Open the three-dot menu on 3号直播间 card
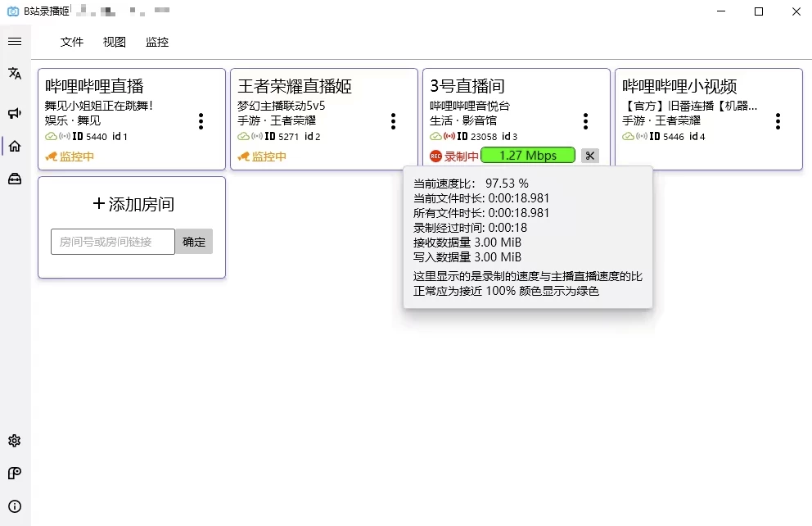This screenshot has height=526, width=812. point(585,120)
